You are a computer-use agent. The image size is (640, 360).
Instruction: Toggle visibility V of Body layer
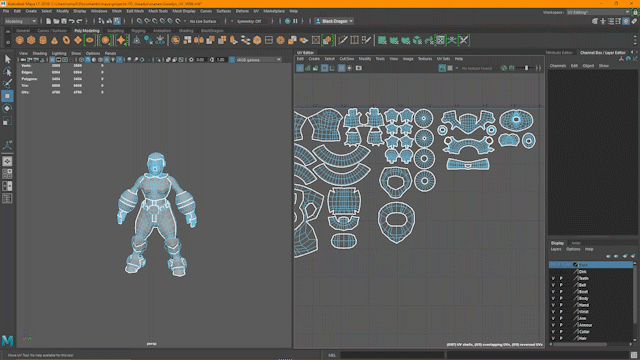pyautogui.click(x=553, y=298)
